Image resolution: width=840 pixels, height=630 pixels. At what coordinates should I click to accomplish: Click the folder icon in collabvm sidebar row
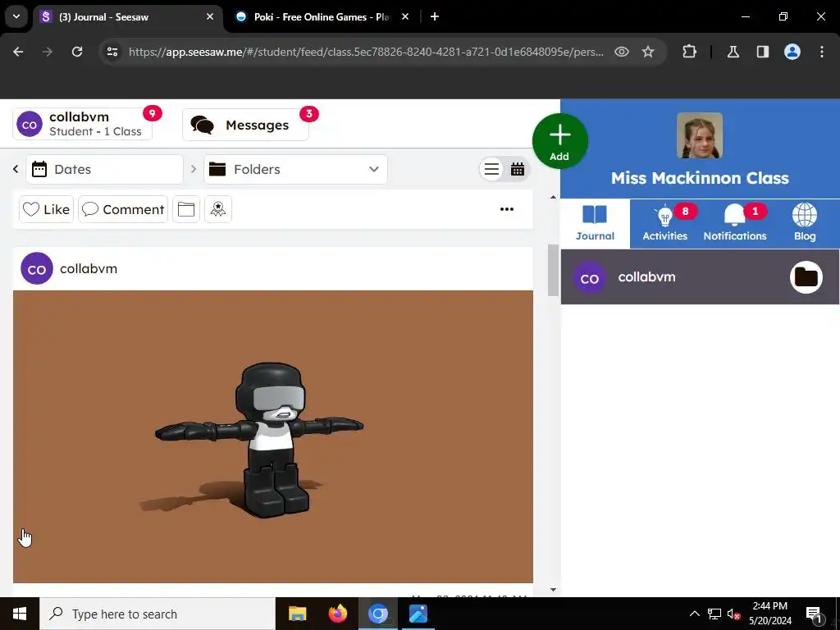coord(806,277)
